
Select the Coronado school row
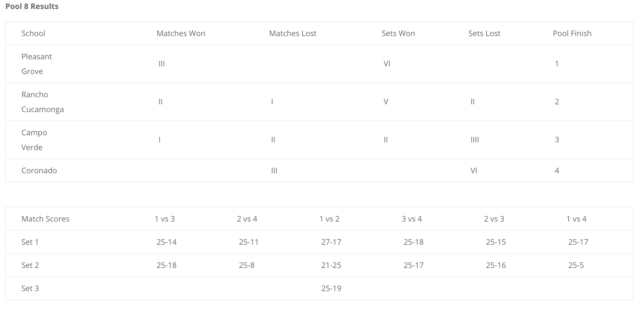pos(319,171)
